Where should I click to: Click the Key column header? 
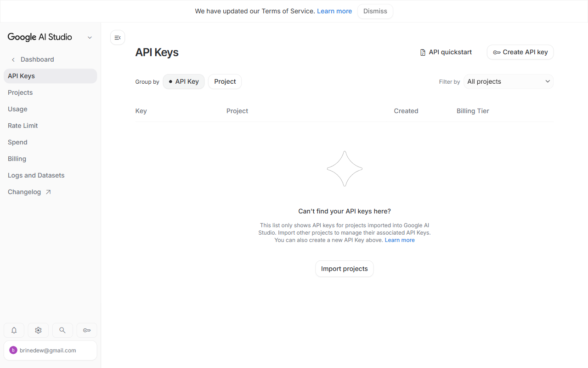coord(141,111)
